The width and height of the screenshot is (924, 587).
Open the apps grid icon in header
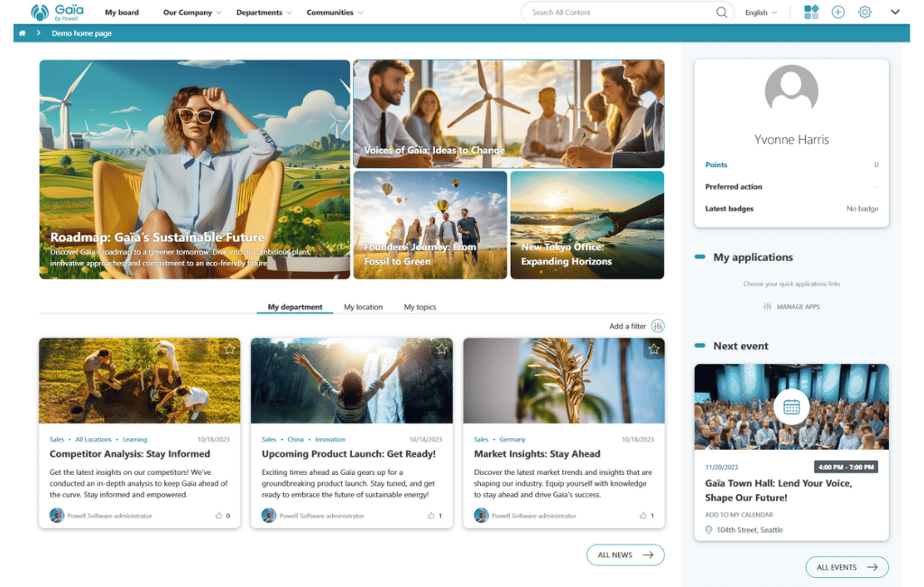(811, 13)
